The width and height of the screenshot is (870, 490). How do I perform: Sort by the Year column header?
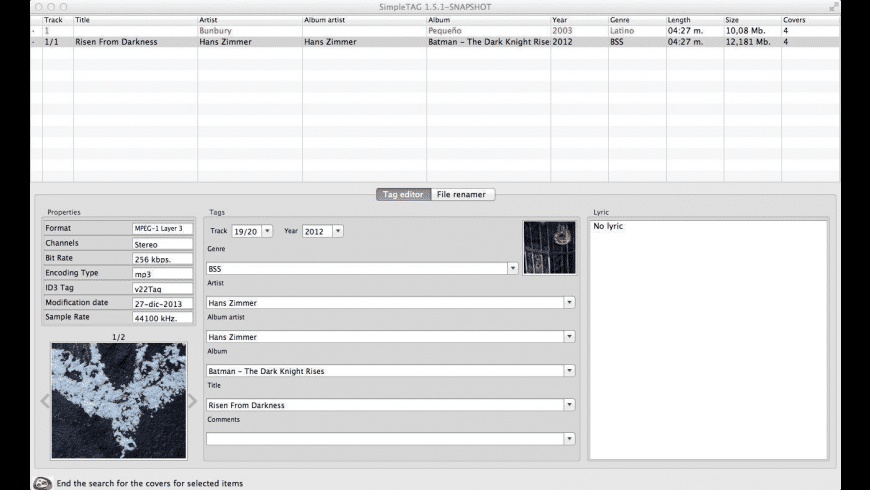pos(579,20)
